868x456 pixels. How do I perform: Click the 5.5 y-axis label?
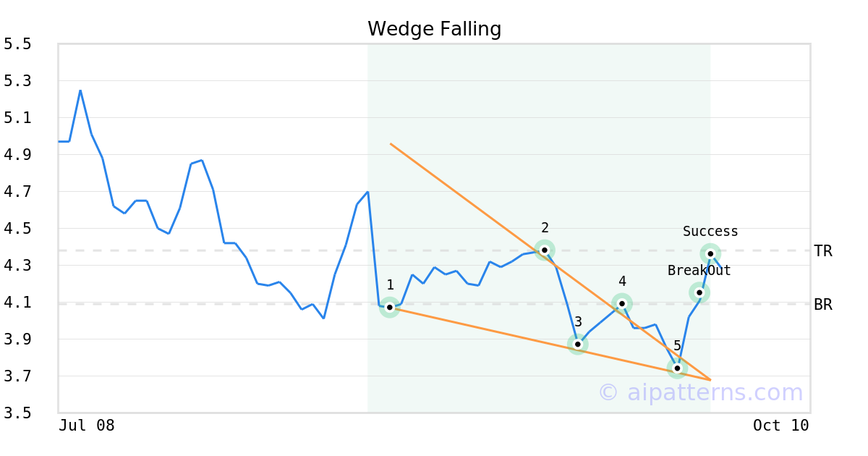(x=17, y=44)
